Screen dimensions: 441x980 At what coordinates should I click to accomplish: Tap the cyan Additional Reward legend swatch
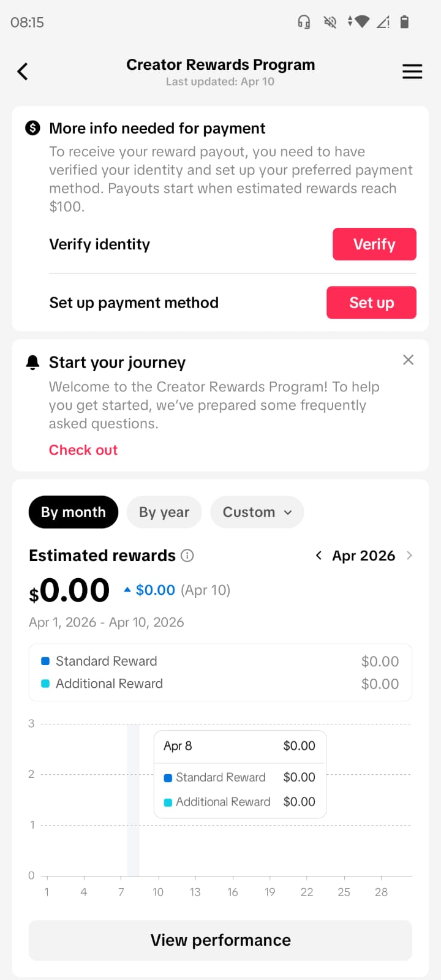[45, 684]
